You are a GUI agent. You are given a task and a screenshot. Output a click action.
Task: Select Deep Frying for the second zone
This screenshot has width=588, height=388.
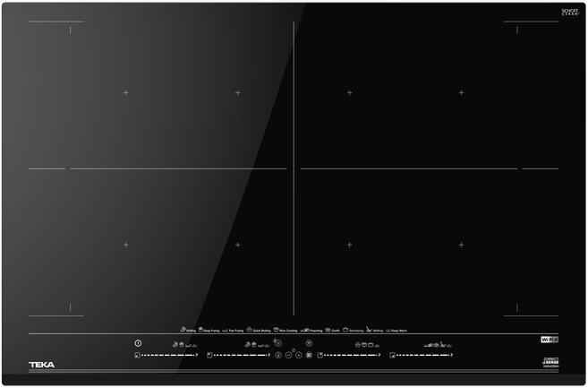tap(254, 344)
